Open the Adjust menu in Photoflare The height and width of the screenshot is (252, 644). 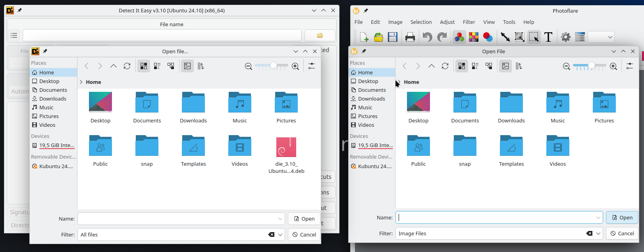click(x=447, y=22)
